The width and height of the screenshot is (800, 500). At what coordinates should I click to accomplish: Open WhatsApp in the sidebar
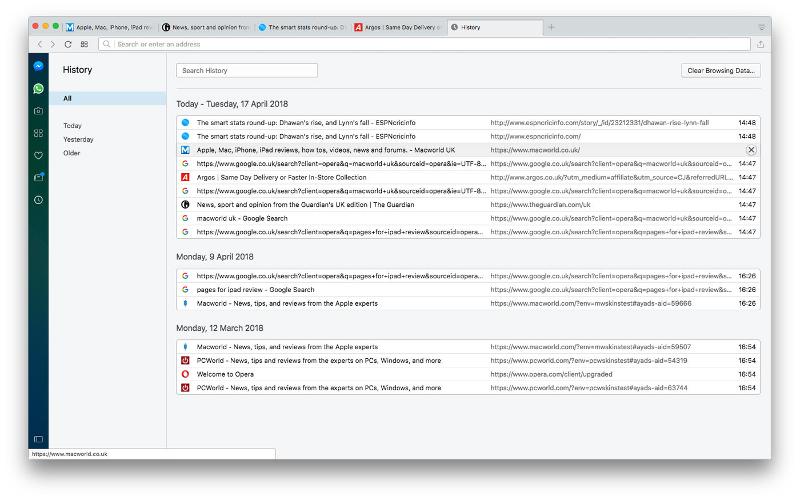38,89
